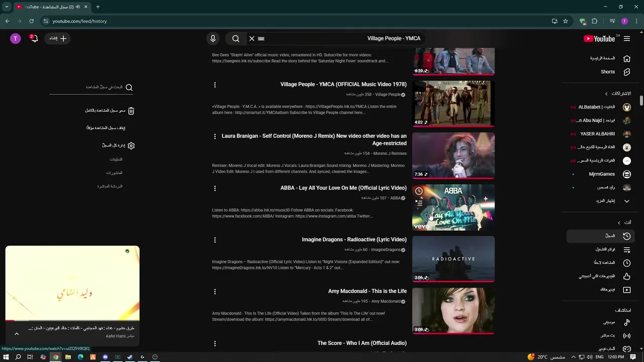Open Your videos in the sidebar
This screenshot has height=362, width=644.
pyautogui.click(x=602, y=290)
